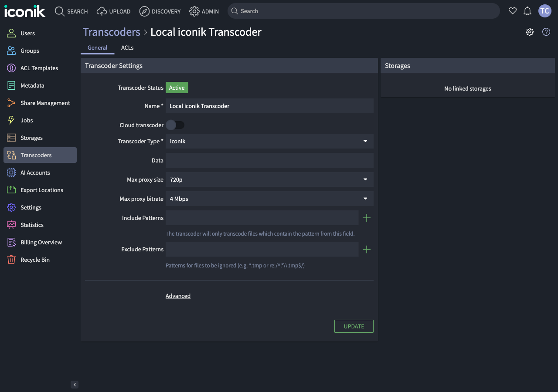Open notifications with the bell icon
The height and width of the screenshot is (392, 558).
(527, 11)
